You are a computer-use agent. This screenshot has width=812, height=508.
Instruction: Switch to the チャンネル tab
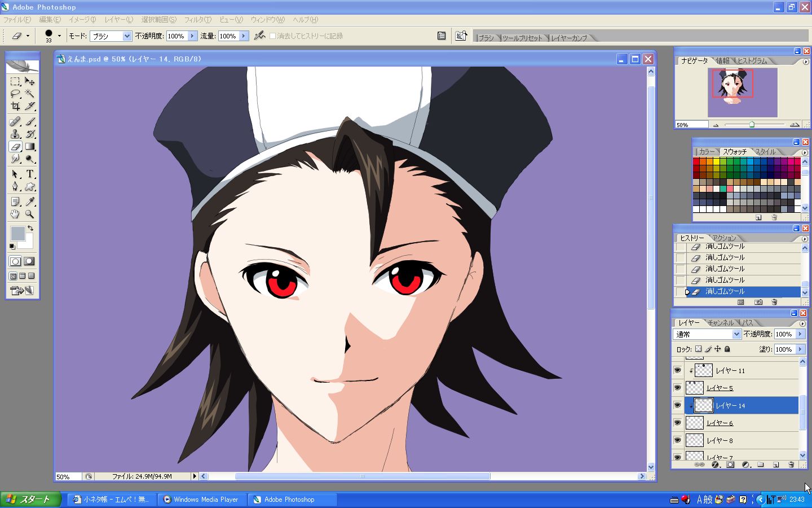(x=721, y=323)
